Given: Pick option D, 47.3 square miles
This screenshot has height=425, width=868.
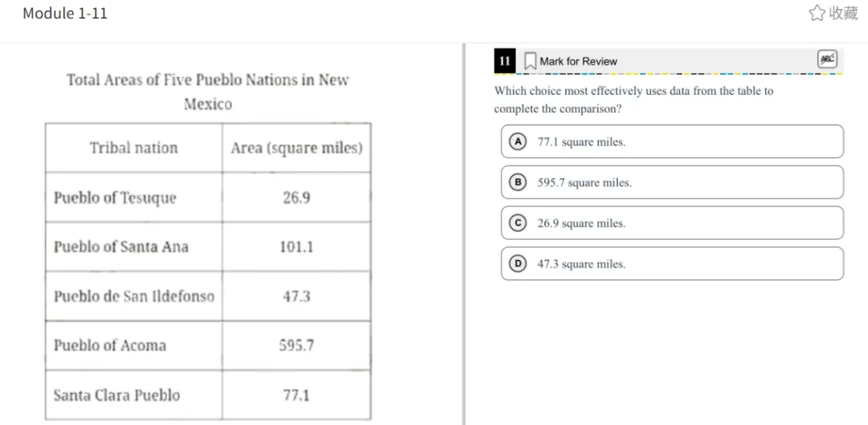Looking at the screenshot, I should click(672, 264).
